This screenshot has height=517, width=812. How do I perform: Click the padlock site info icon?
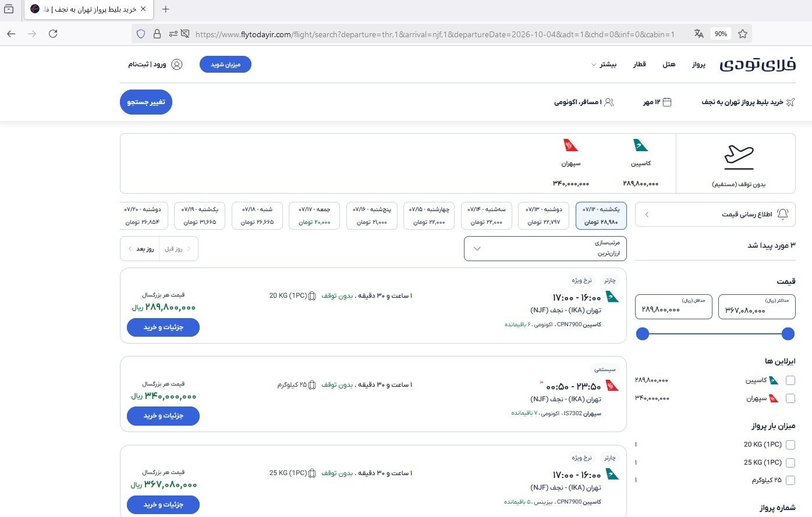point(157,34)
